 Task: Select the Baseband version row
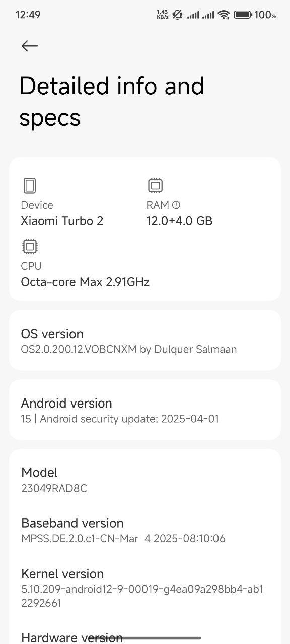tap(145, 530)
